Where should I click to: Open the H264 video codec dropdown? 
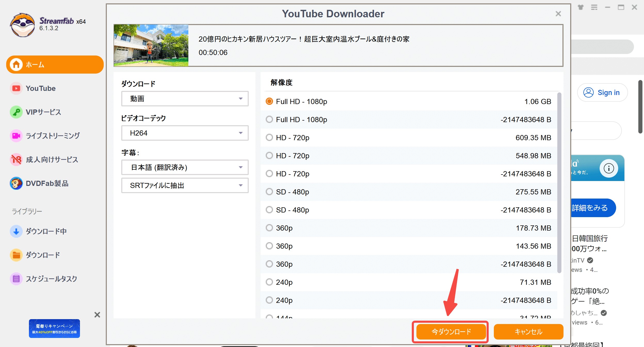[x=185, y=133]
